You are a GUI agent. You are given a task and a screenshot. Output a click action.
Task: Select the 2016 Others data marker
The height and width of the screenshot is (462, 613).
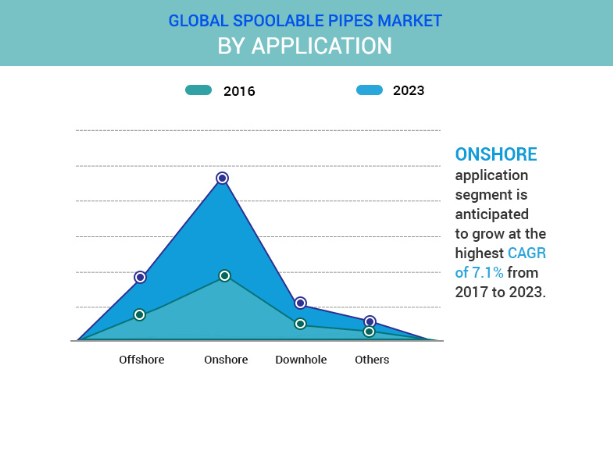click(369, 332)
